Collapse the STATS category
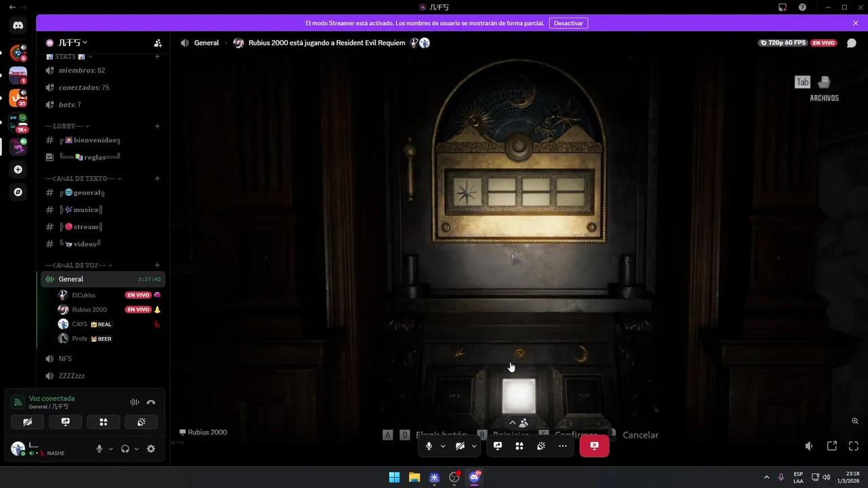 [x=68, y=57]
